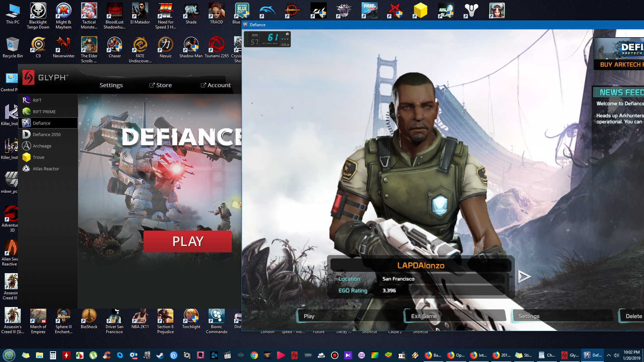Image resolution: width=644 pixels, height=362 pixels.
Task: Open the Start menu button
Action: pos(9,355)
